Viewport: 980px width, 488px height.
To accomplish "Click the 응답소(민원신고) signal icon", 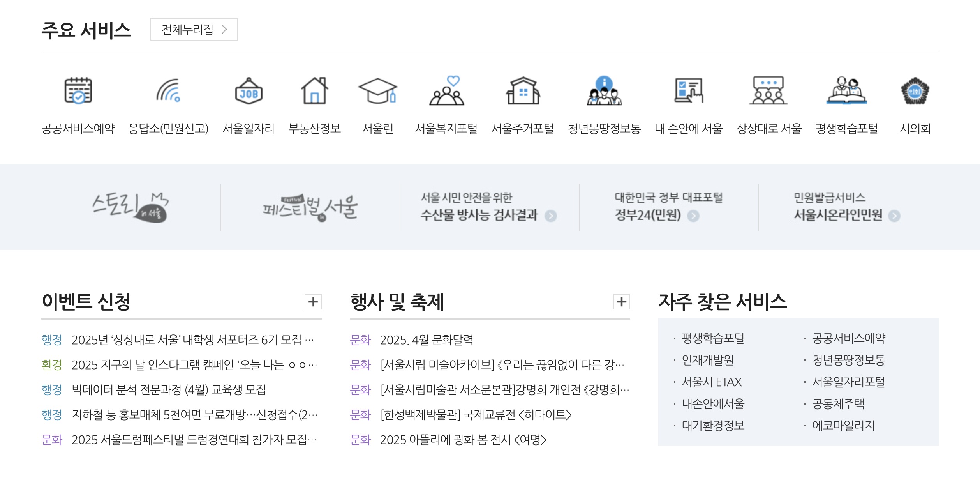I will coord(168,90).
